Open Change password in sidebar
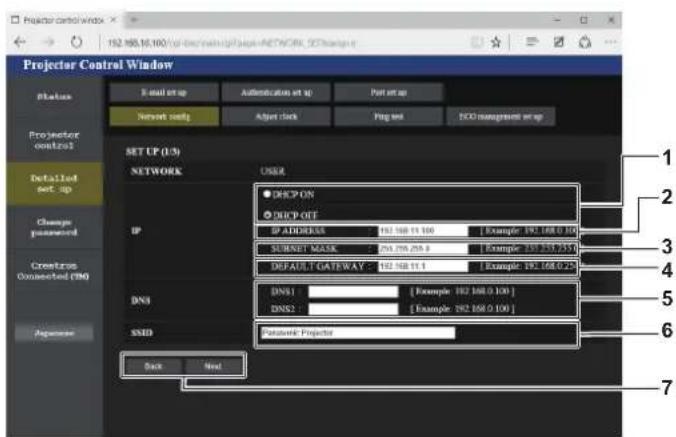676x437 pixels. [54, 227]
